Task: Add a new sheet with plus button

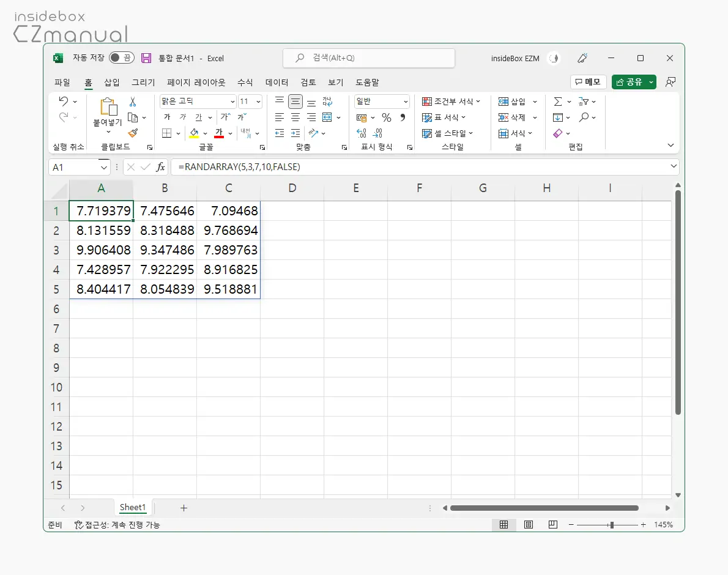Action: (184, 508)
